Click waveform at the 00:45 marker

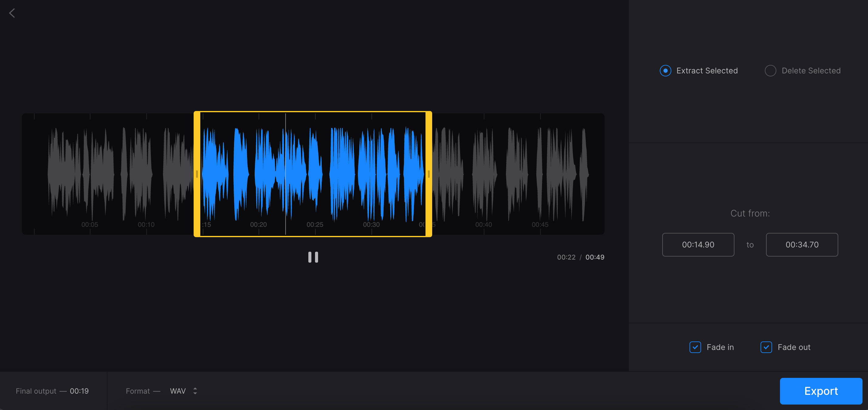[540, 174]
